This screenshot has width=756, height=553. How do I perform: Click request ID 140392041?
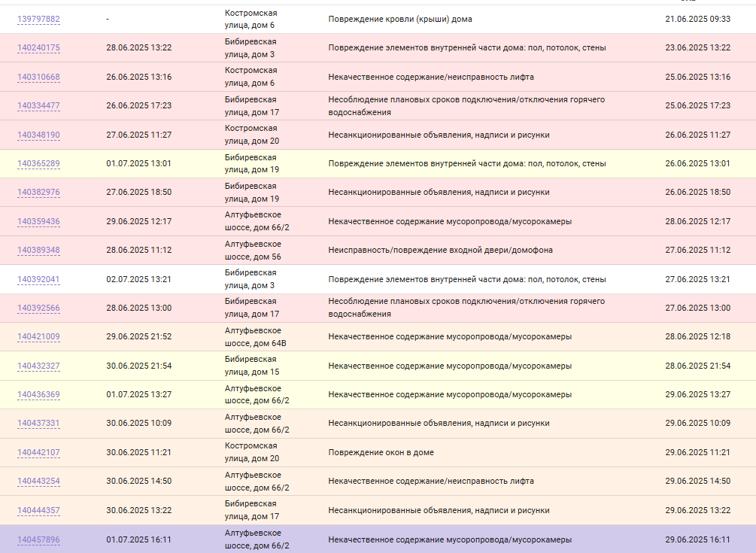click(x=38, y=279)
